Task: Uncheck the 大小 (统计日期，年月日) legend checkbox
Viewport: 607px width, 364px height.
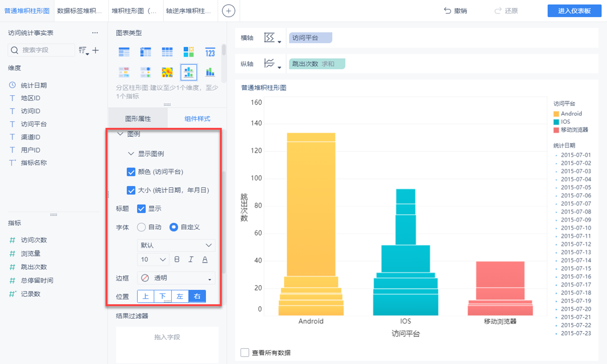Action: [x=131, y=190]
